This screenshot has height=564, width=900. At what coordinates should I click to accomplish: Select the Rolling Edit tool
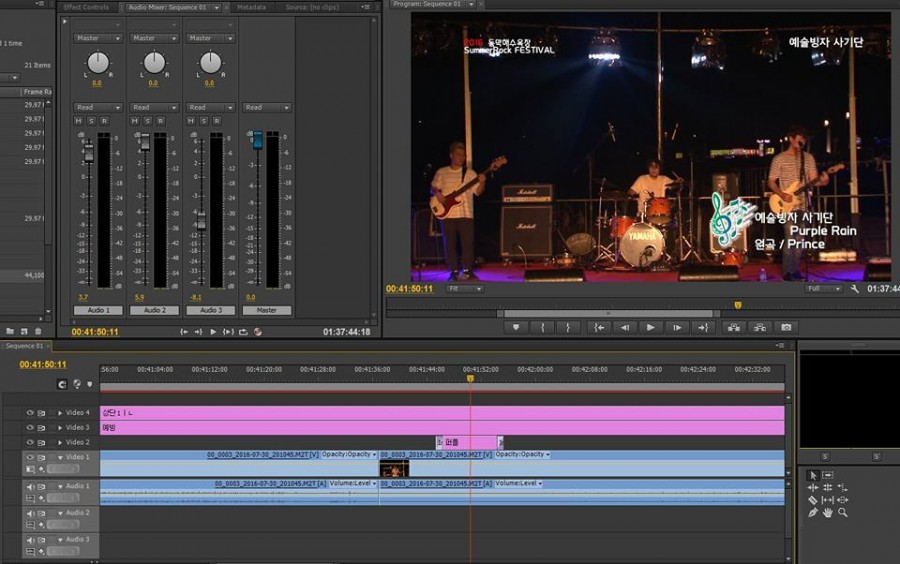click(x=828, y=488)
